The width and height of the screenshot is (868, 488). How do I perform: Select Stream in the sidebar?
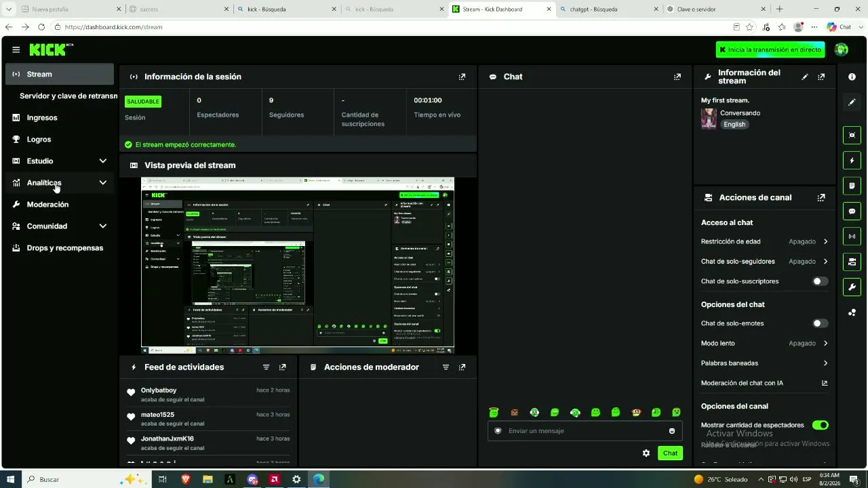point(60,74)
